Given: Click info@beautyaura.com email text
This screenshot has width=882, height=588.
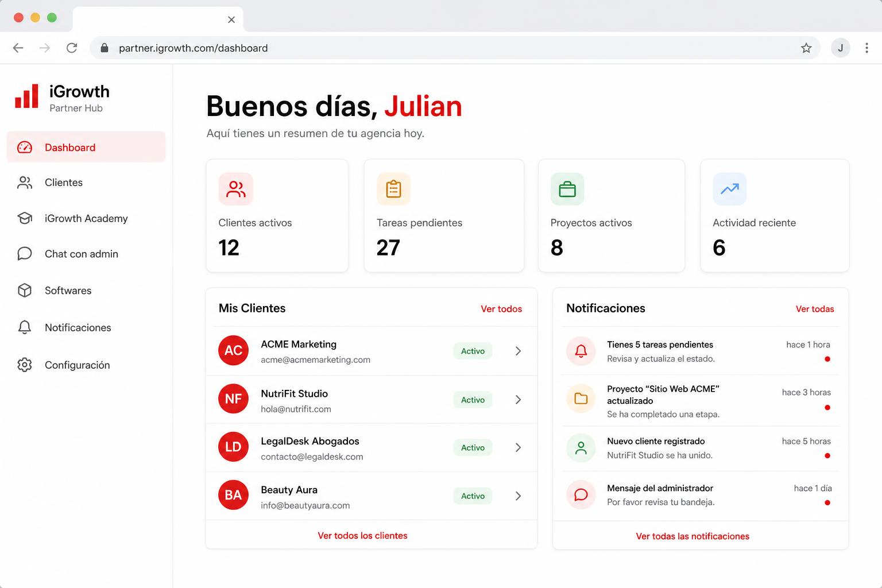Looking at the screenshot, I should [x=305, y=505].
